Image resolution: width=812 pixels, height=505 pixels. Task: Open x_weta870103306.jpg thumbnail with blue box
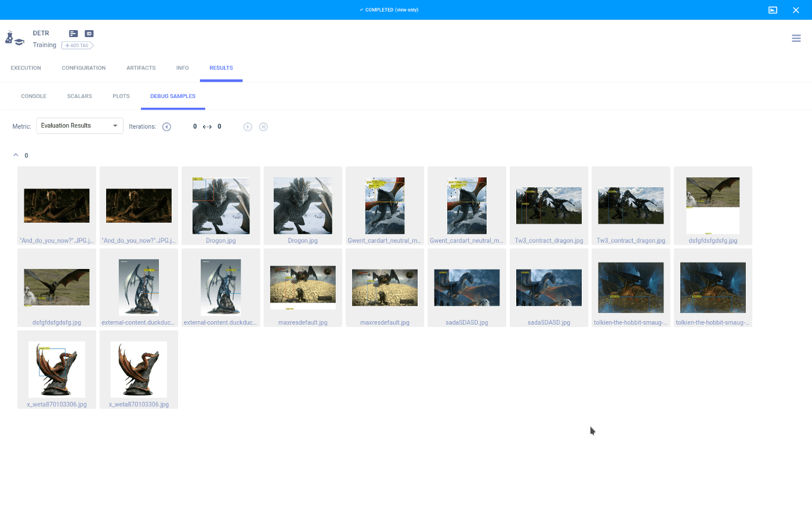click(57, 370)
